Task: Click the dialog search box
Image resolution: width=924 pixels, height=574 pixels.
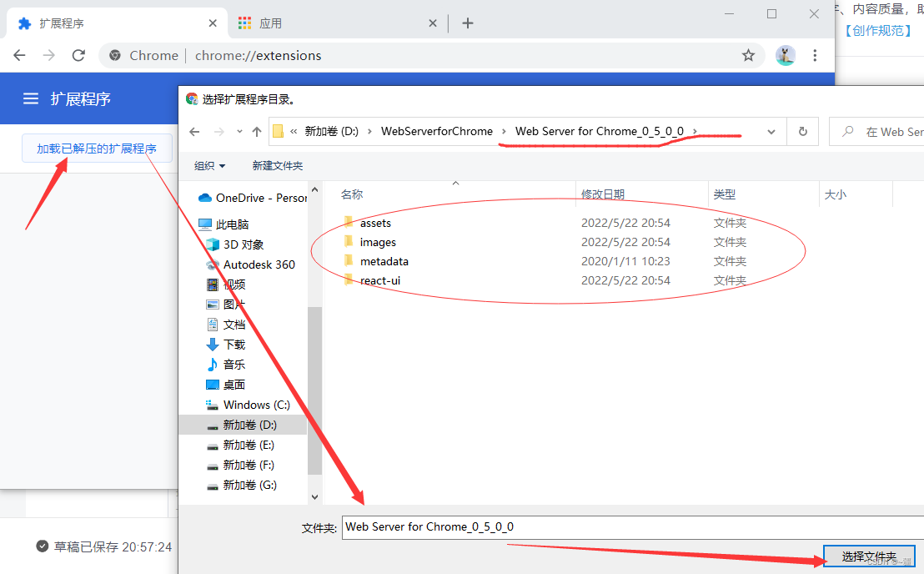Action: (878, 132)
